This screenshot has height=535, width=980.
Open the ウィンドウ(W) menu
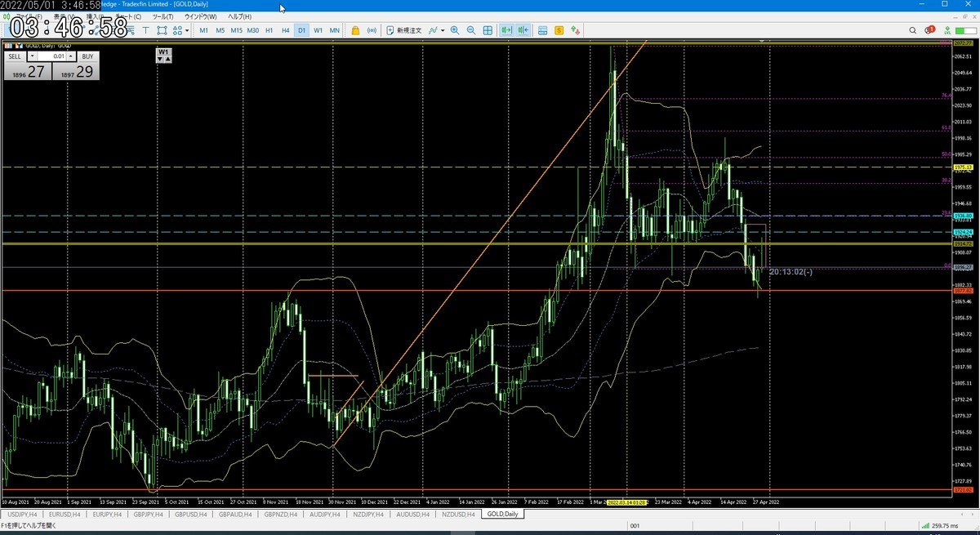click(200, 16)
